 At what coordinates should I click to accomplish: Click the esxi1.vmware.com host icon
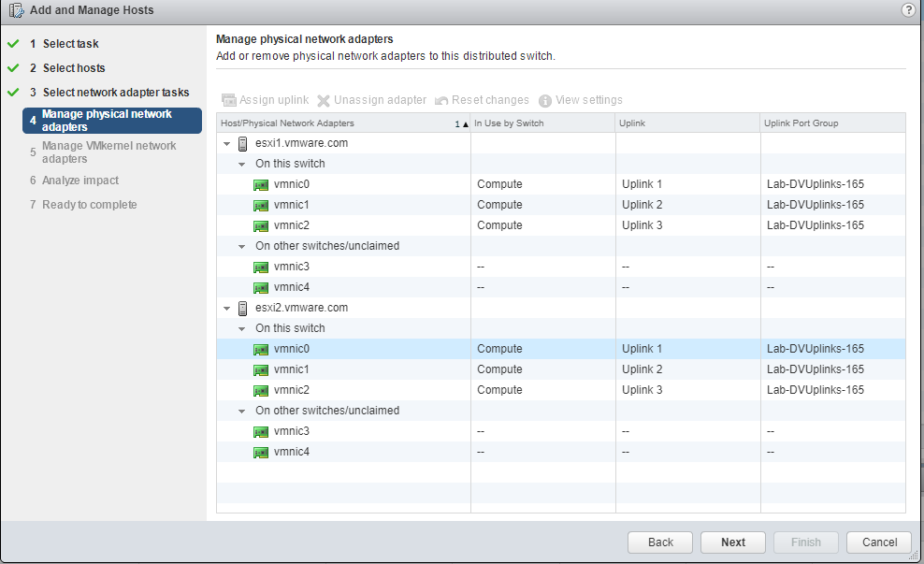pos(243,143)
